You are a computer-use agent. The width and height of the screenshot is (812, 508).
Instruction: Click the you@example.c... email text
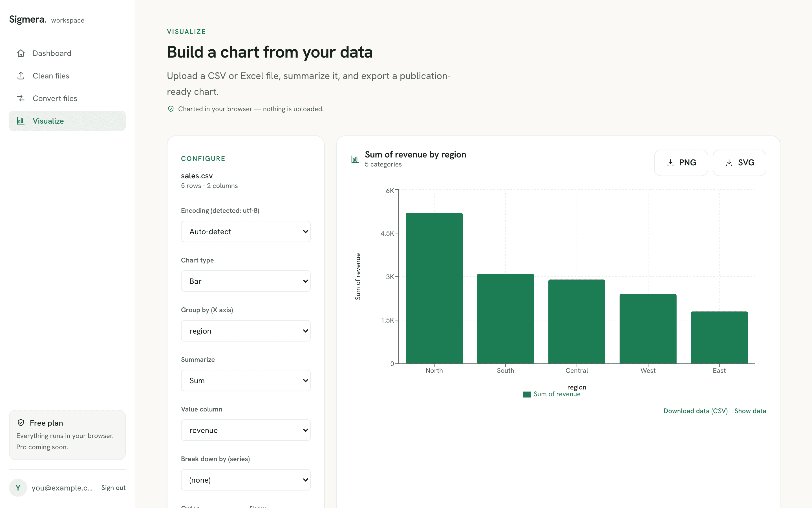62,488
